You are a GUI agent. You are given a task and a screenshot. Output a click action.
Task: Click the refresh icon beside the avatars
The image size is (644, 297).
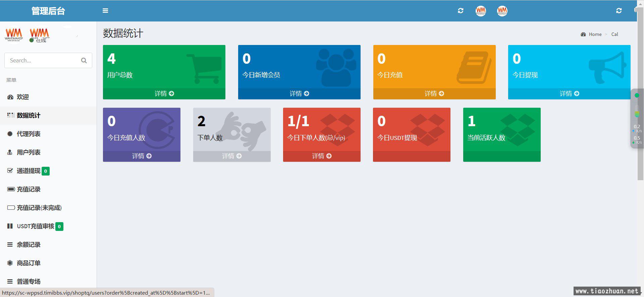coord(461,11)
